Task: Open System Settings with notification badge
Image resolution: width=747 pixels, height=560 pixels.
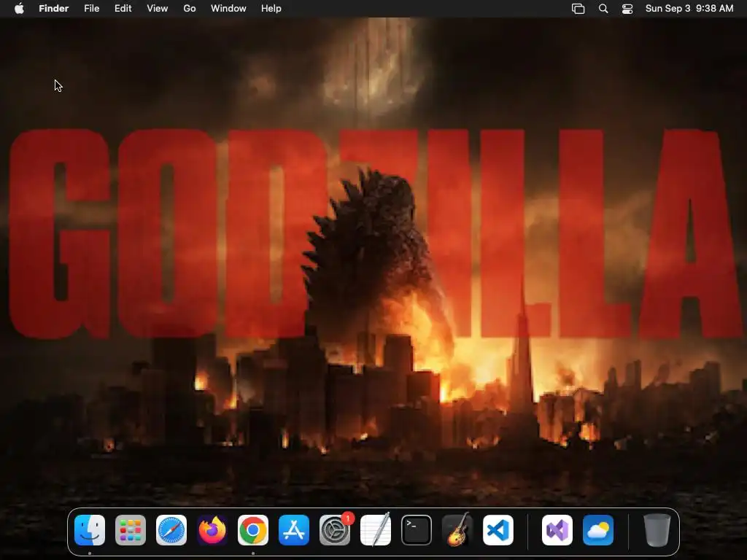Action: click(335, 530)
